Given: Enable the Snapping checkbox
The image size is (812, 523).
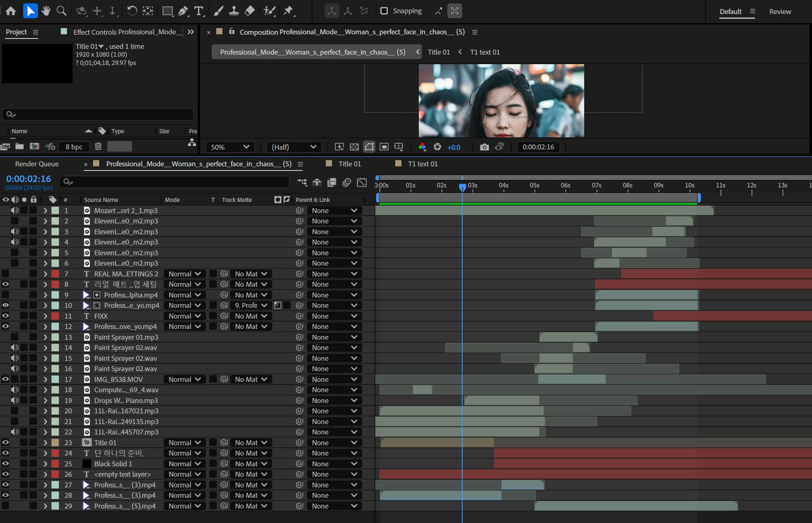Looking at the screenshot, I should coord(384,11).
